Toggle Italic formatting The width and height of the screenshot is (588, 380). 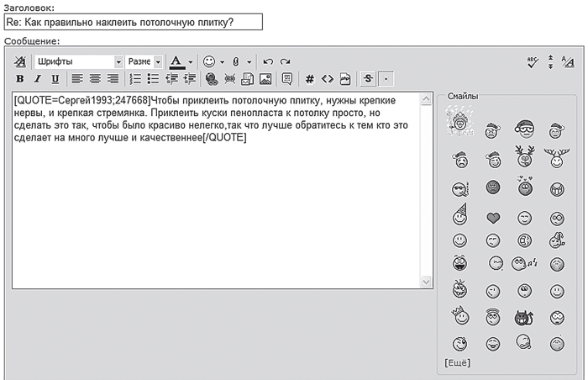click(x=38, y=79)
